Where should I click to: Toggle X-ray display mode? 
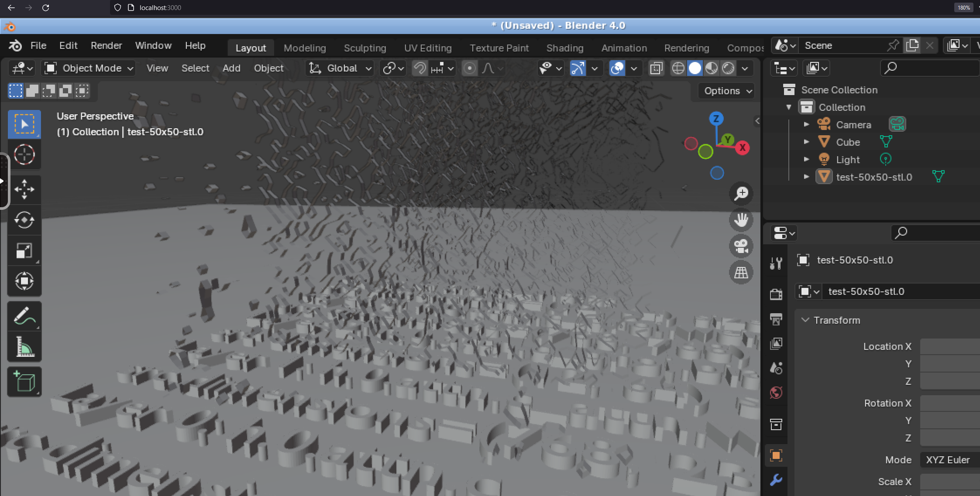(x=656, y=68)
